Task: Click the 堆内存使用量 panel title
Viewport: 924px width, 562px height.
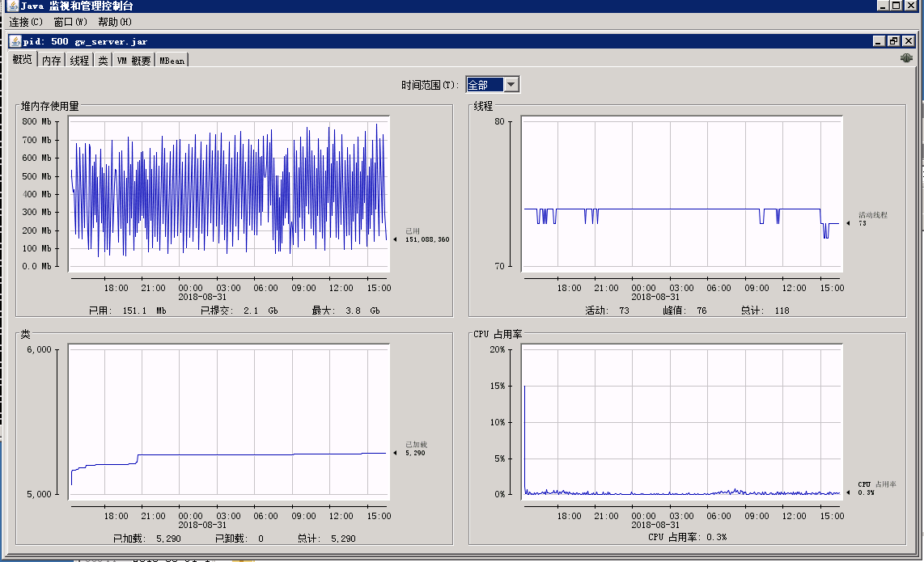Action: [x=49, y=106]
